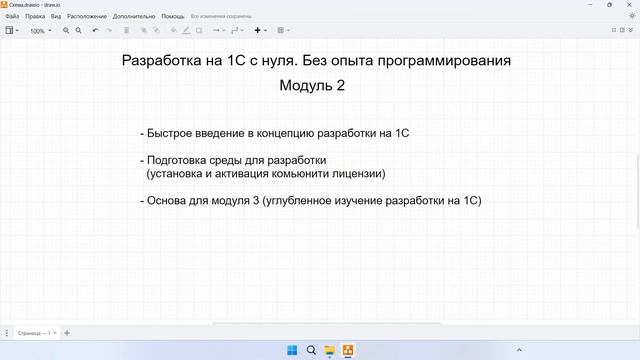Open the Файл menu
The height and width of the screenshot is (360, 640).
12,16
